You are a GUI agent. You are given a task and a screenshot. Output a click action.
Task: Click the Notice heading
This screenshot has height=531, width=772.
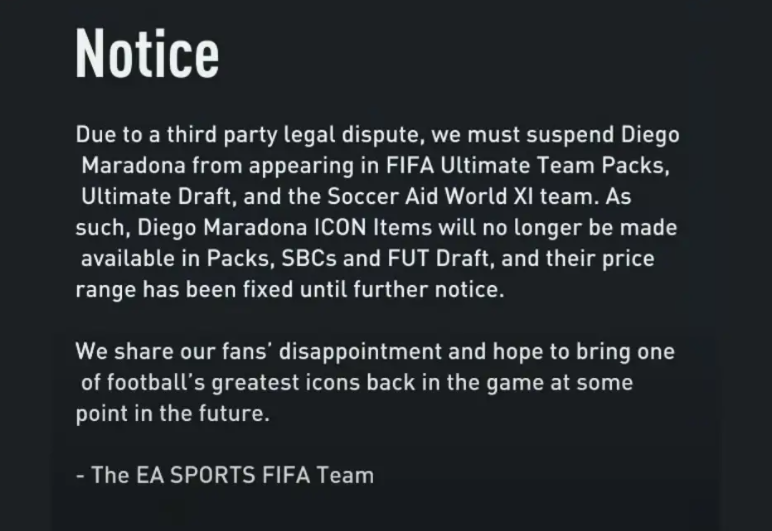(147, 53)
